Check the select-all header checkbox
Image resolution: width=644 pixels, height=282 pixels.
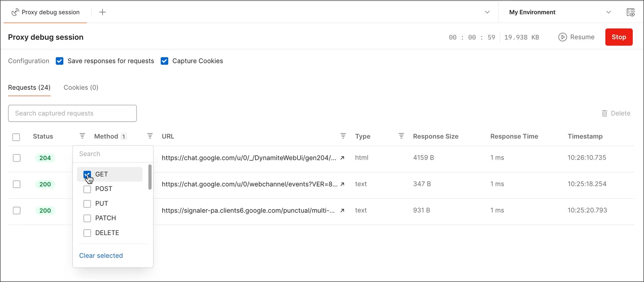coord(16,137)
